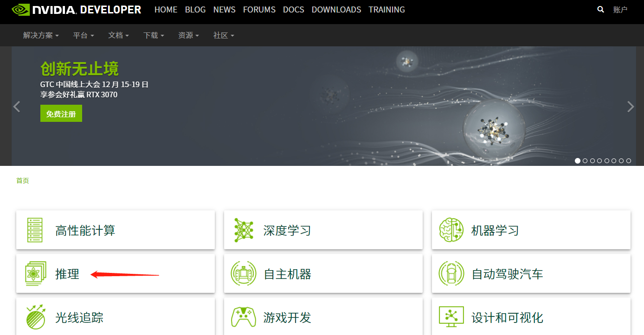Image resolution: width=644 pixels, height=335 pixels.
Task: Click the 设计和可视化 monitor icon
Action: [451, 317]
